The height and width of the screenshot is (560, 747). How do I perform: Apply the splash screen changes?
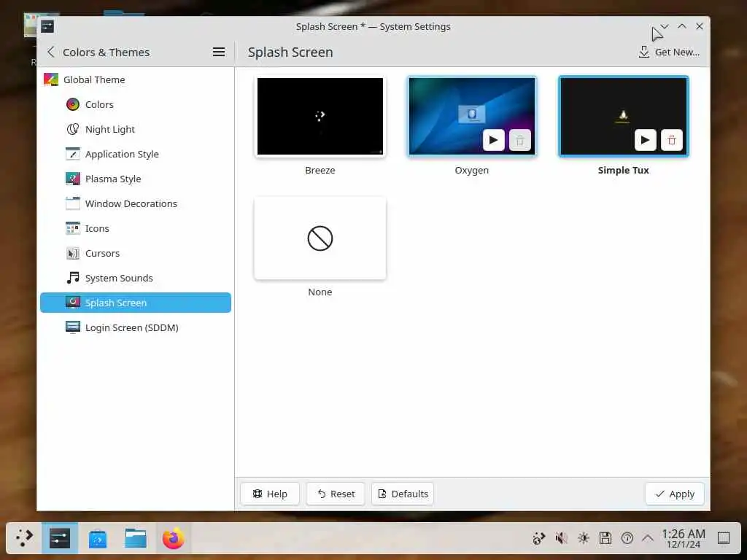(x=675, y=494)
